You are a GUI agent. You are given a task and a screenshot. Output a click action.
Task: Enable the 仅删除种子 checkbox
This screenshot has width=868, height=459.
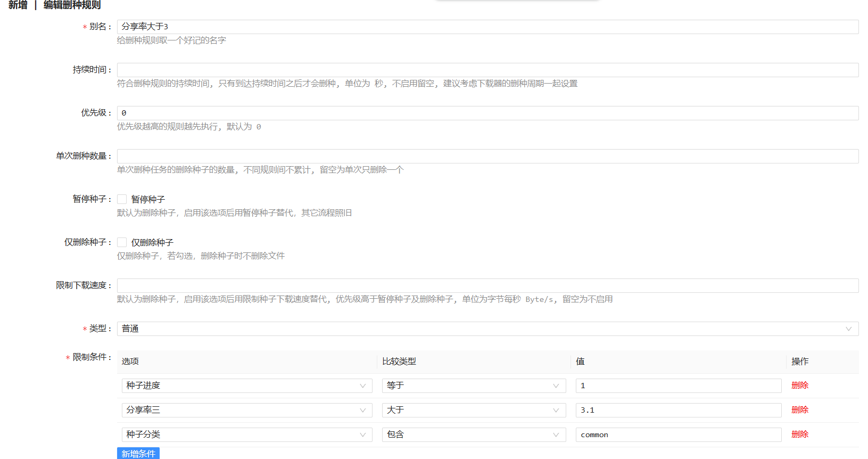point(122,242)
